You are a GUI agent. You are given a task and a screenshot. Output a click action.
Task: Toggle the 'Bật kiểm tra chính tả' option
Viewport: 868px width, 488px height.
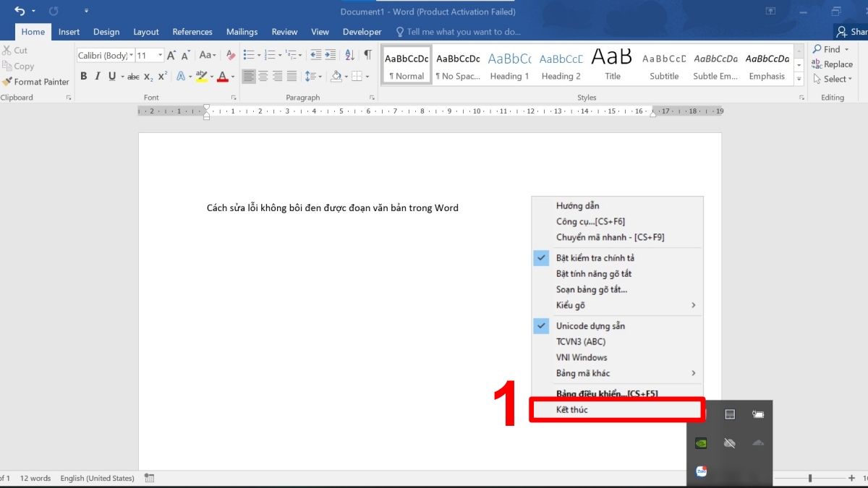(x=595, y=258)
